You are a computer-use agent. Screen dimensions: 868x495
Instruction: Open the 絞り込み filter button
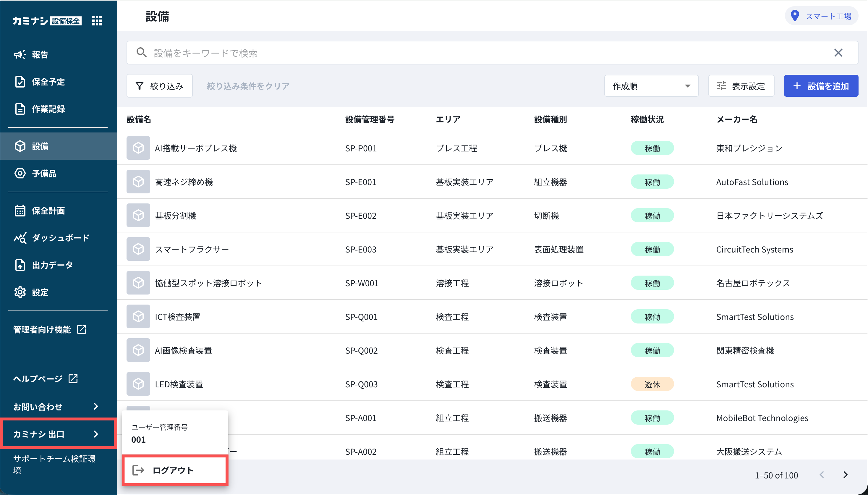point(159,86)
